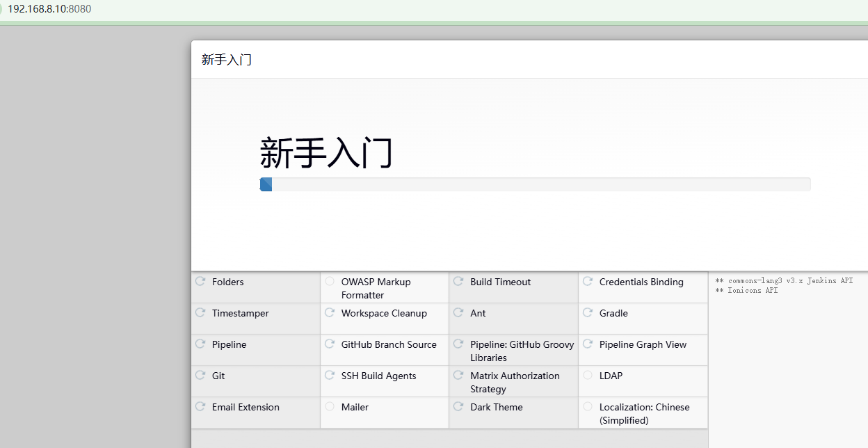
Task: Click the Matrix Authorization Strategy plugin label
Action: (514, 382)
